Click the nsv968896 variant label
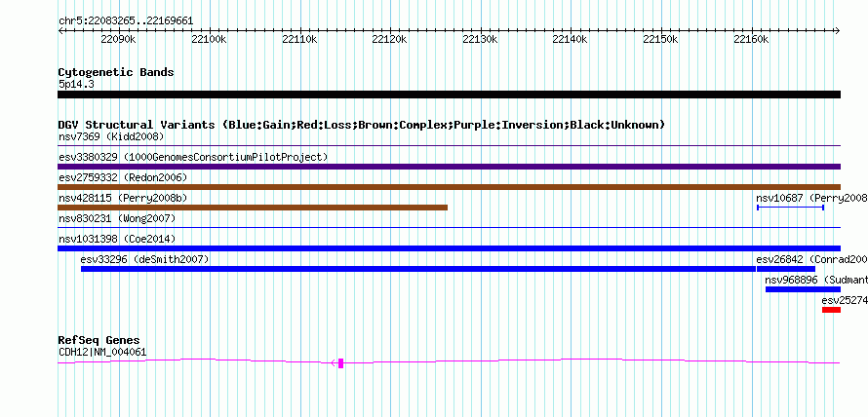868x417 pixels. (816, 280)
